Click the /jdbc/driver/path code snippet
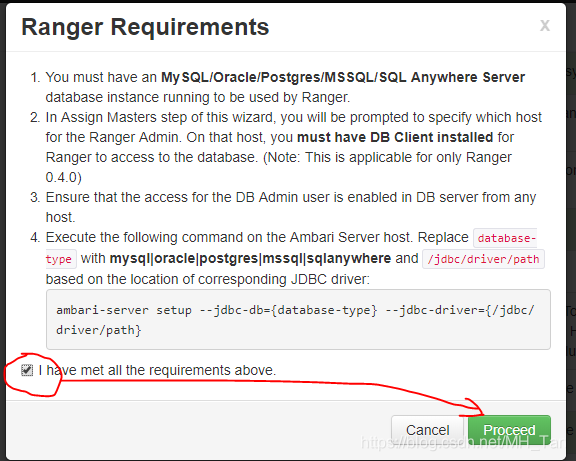Screen dimensions: 576x461 (x=483, y=259)
